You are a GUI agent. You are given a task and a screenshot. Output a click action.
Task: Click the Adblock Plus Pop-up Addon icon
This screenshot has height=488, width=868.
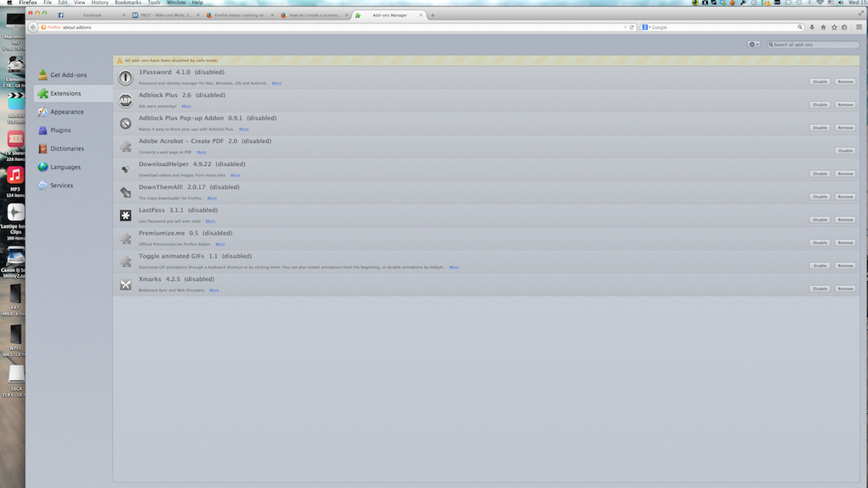coord(125,124)
